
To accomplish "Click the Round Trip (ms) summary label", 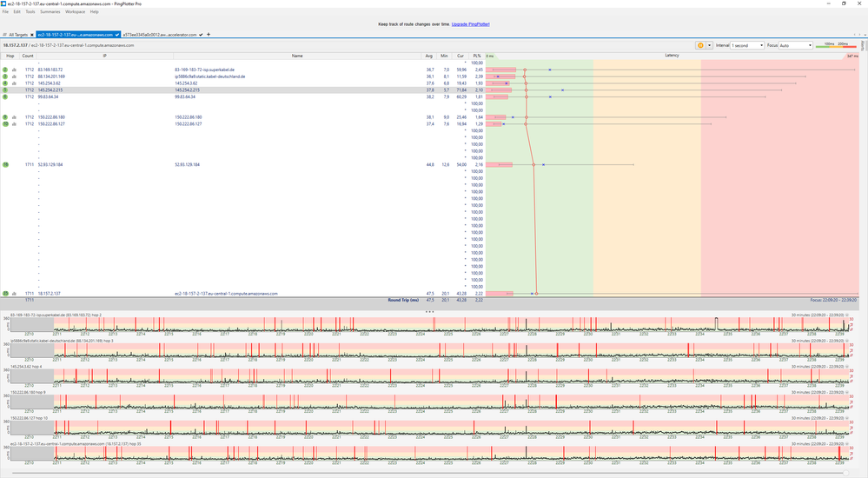I will pos(403,300).
